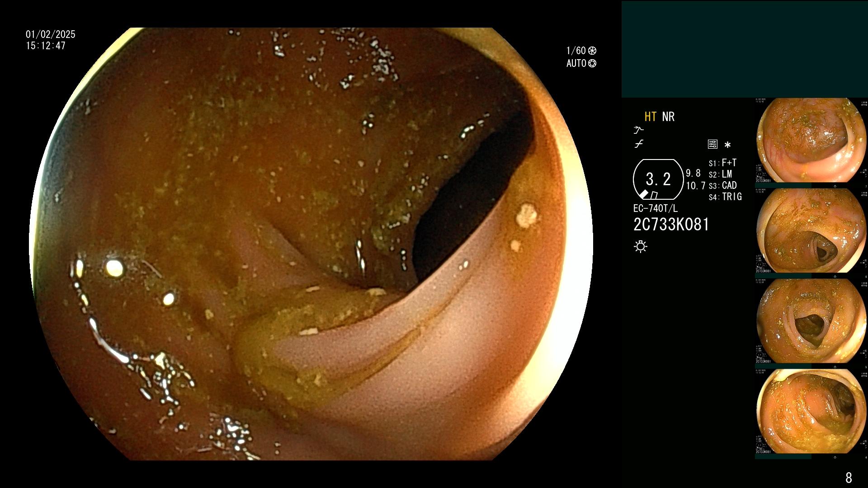Click the 9.8 diameter value

click(693, 173)
